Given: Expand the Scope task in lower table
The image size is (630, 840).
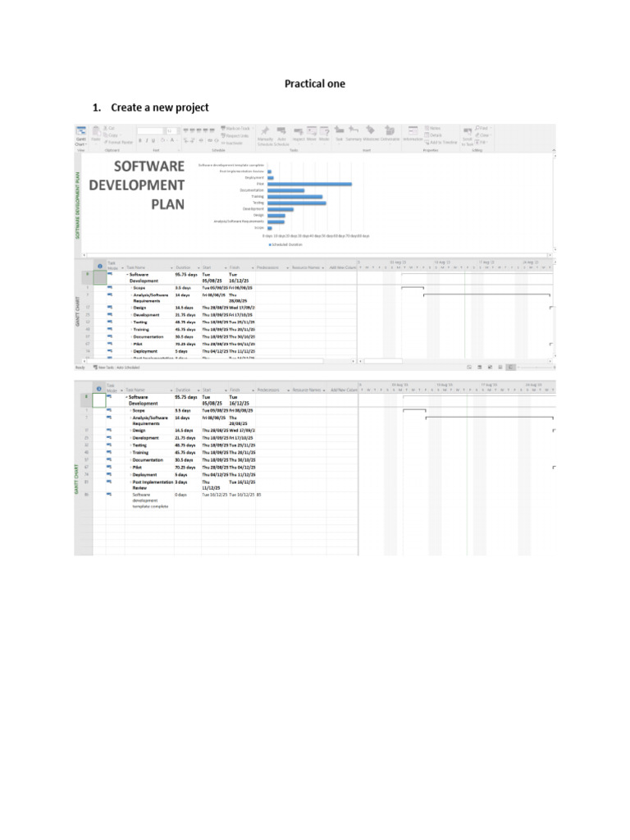Looking at the screenshot, I should [x=131, y=411].
